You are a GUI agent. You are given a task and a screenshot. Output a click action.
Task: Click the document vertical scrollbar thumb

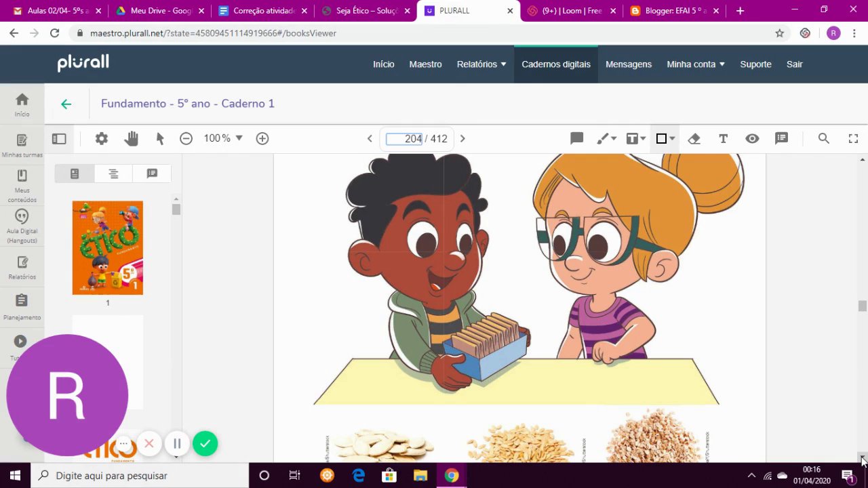pos(862,306)
